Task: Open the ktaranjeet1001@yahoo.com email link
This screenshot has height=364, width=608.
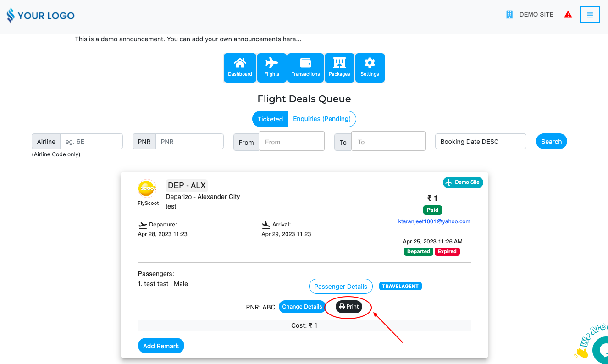Action: 434,221
